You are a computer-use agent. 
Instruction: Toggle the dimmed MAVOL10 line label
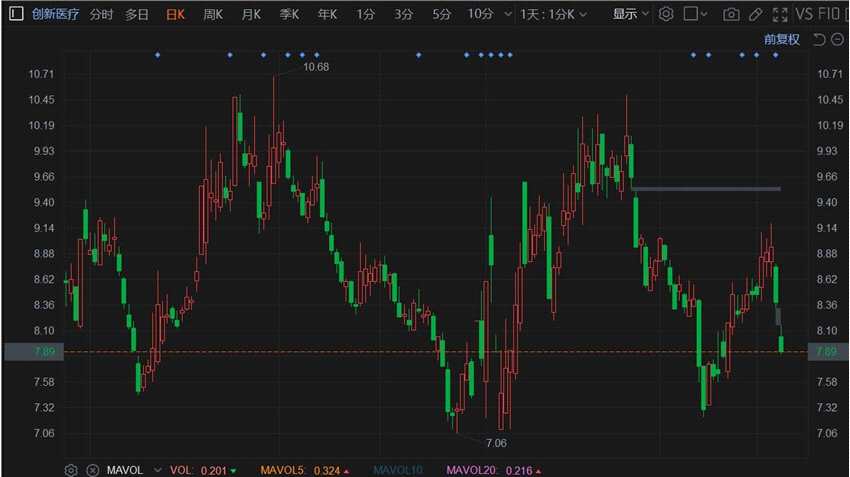tap(398, 470)
